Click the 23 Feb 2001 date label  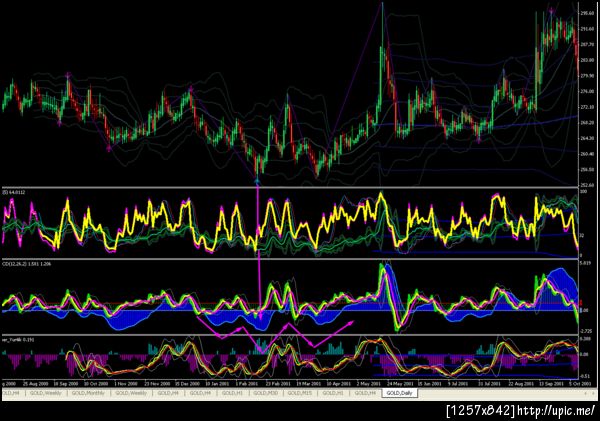[278, 383]
